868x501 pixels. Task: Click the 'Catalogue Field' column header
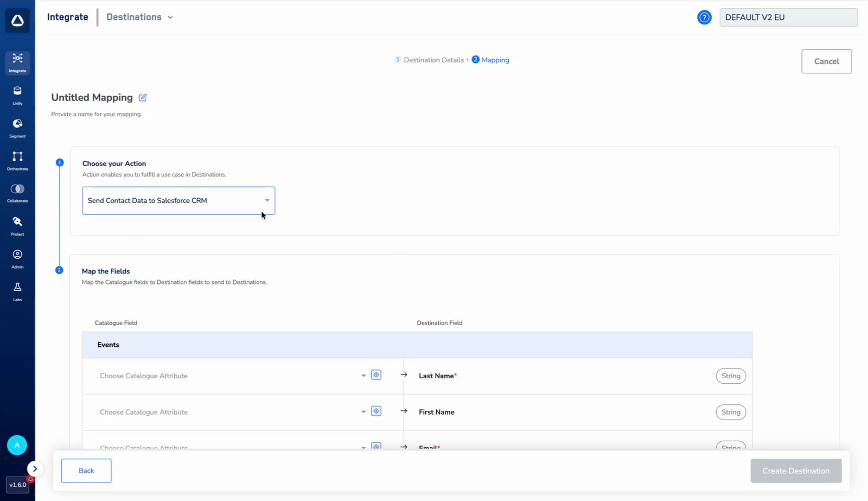pos(116,323)
